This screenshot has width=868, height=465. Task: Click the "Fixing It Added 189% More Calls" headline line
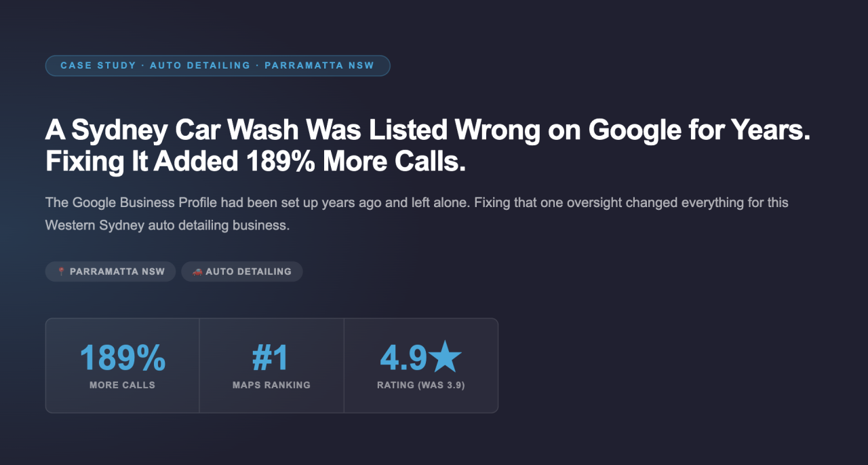pyautogui.click(x=255, y=162)
